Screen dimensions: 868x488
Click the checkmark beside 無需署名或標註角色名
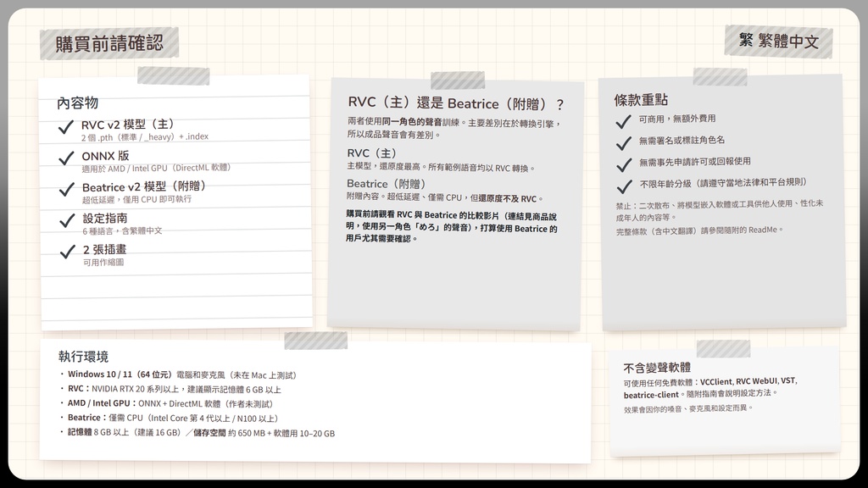click(624, 143)
